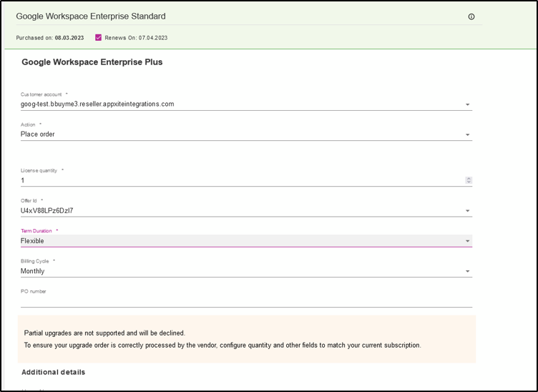The image size is (538, 392).
Task: Click the Term Duration field label
Action: (36, 231)
